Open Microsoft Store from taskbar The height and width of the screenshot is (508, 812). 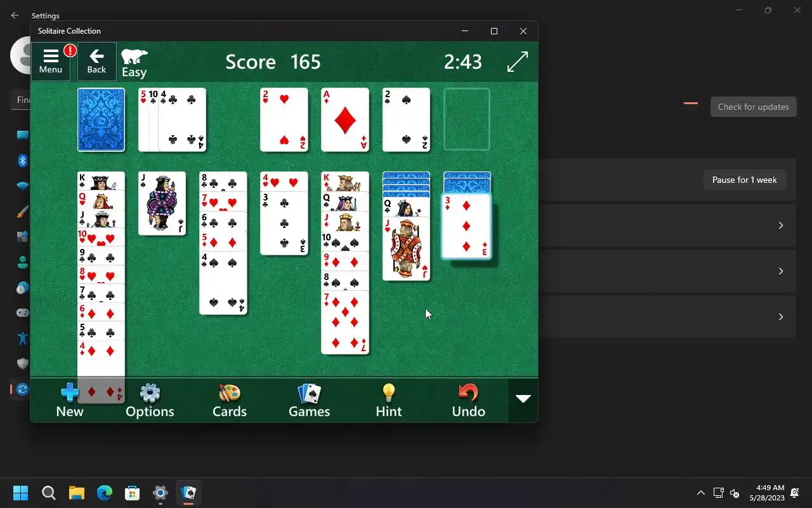click(x=132, y=493)
